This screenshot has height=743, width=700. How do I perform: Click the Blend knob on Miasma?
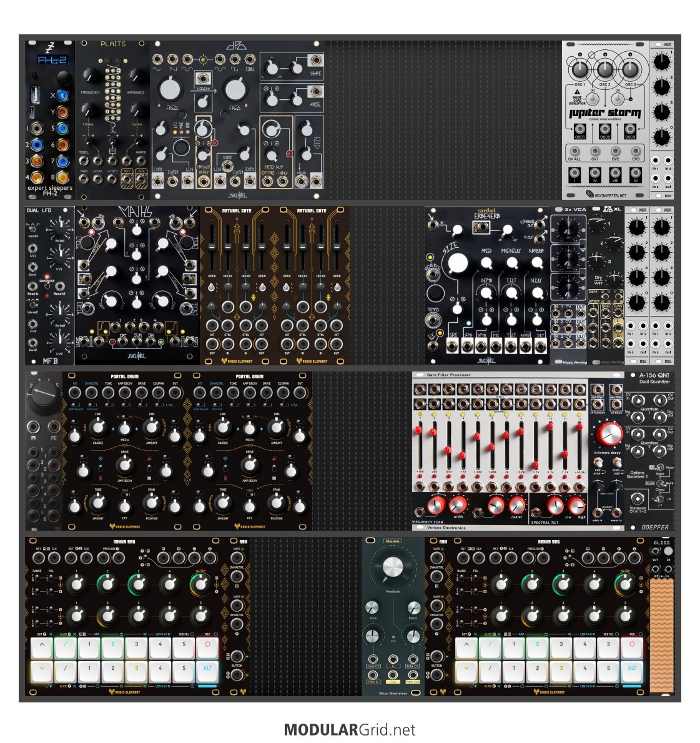point(413,608)
